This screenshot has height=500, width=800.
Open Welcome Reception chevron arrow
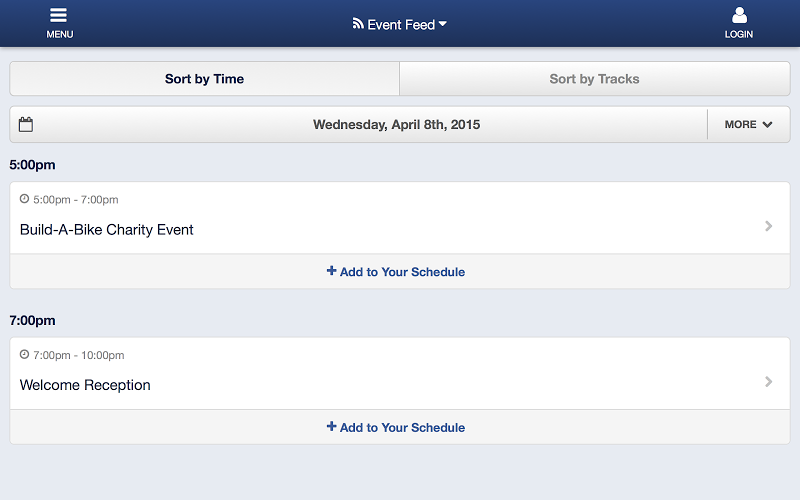pos(768,381)
